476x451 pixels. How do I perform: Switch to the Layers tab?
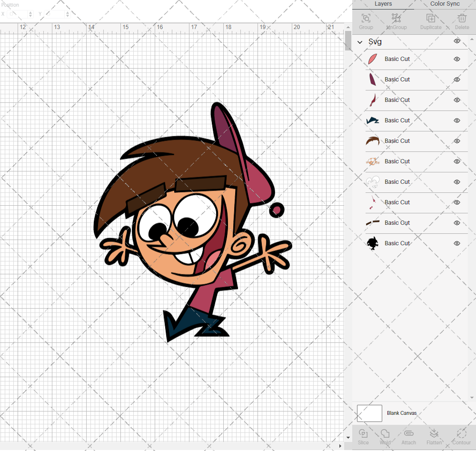[383, 4]
